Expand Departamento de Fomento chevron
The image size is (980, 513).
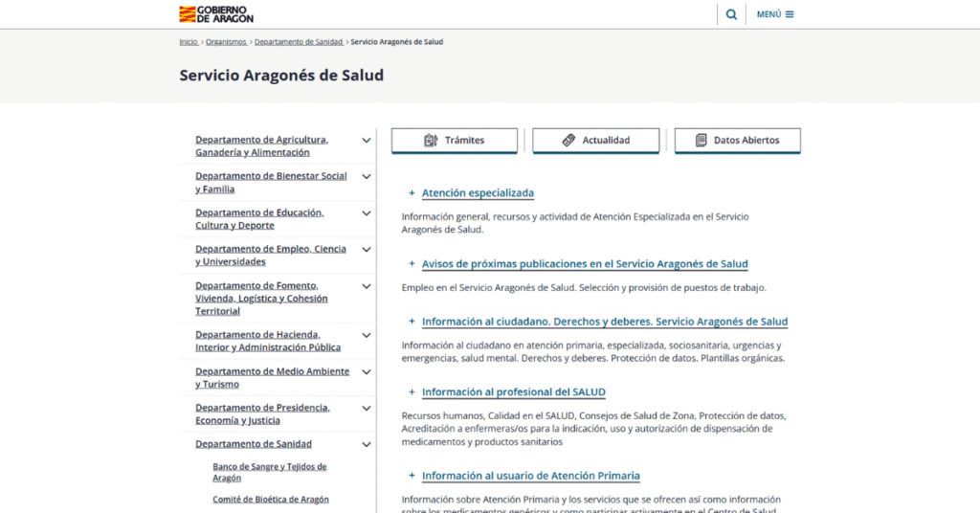coord(367,287)
